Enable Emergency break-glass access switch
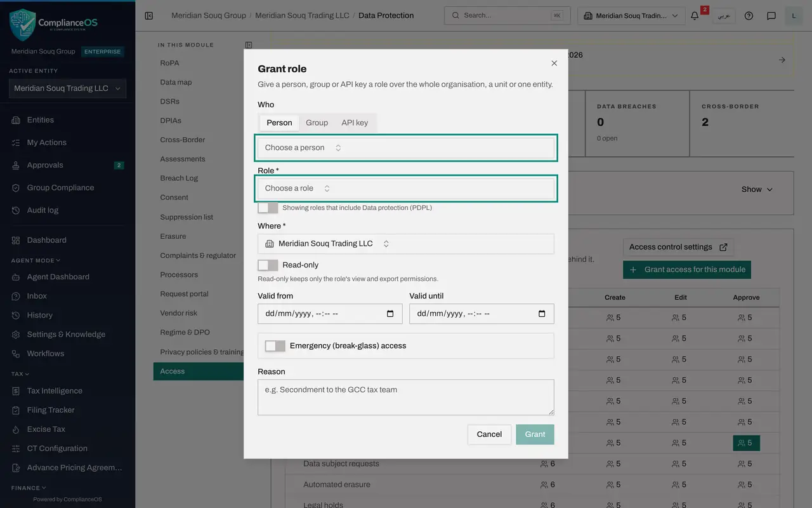812x508 pixels. (x=275, y=346)
